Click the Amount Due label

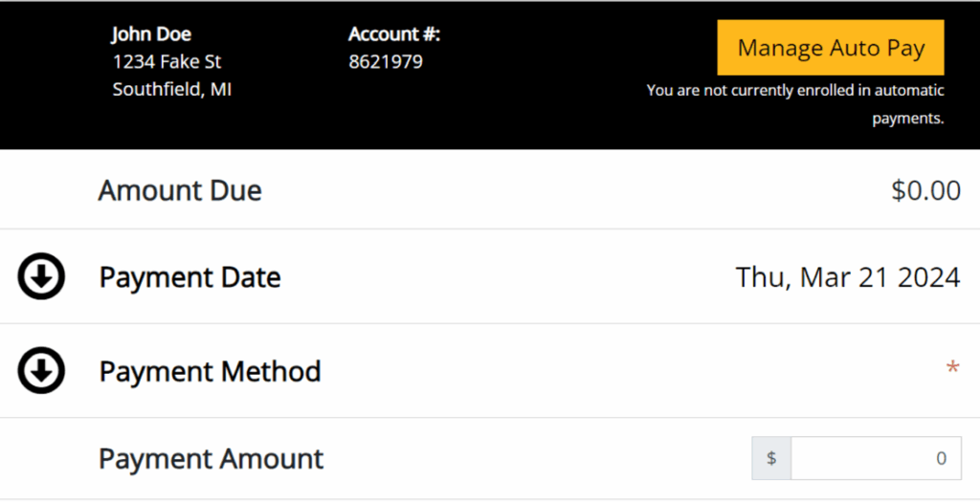180,190
